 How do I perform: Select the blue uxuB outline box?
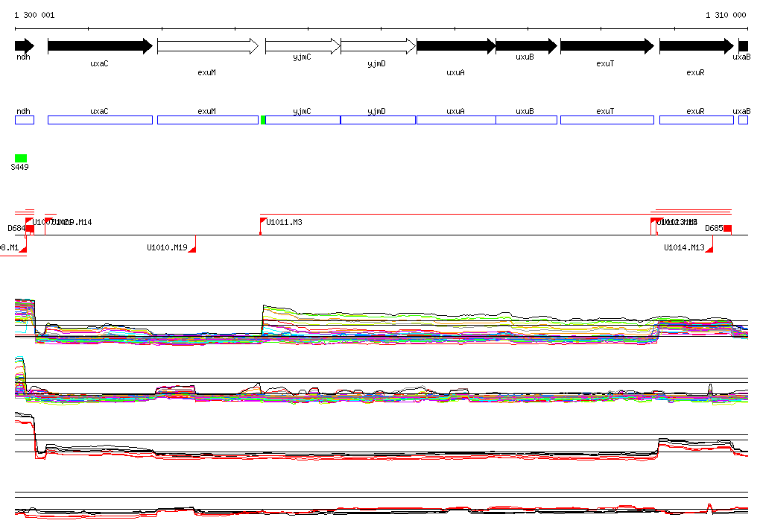pos(527,120)
